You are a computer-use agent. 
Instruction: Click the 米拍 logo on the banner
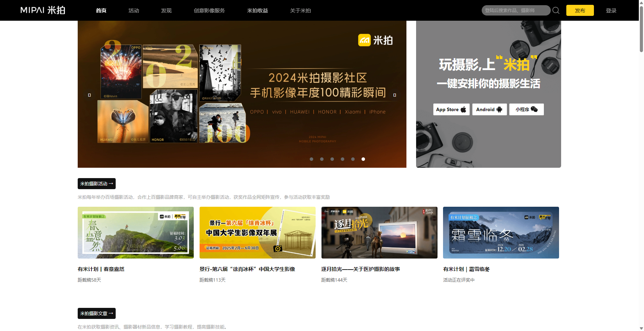pyautogui.click(x=375, y=40)
